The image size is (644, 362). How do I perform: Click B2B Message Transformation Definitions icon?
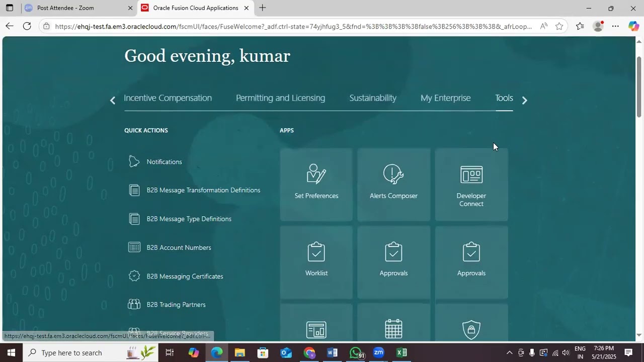point(134,190)
